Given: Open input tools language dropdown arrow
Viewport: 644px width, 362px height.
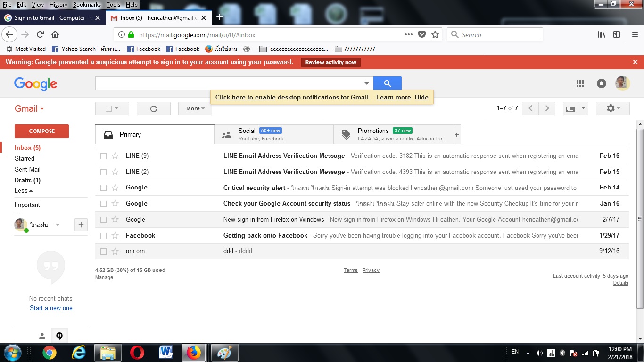Looking at the screenshot, I should click(584, 108).
